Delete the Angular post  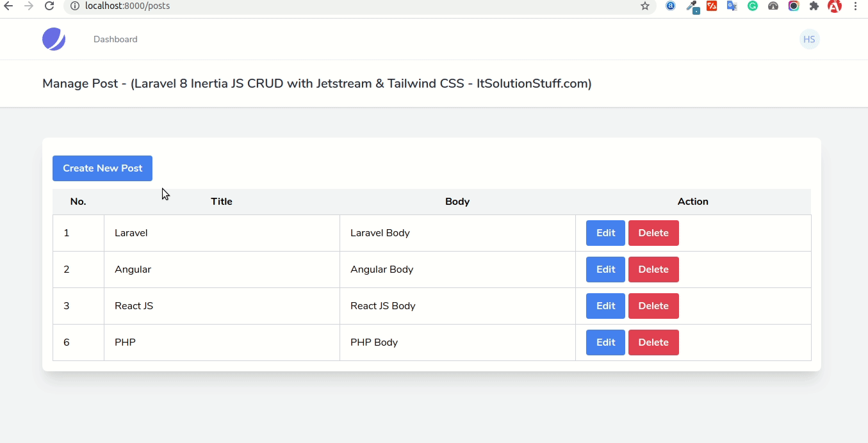pos(653,270)
